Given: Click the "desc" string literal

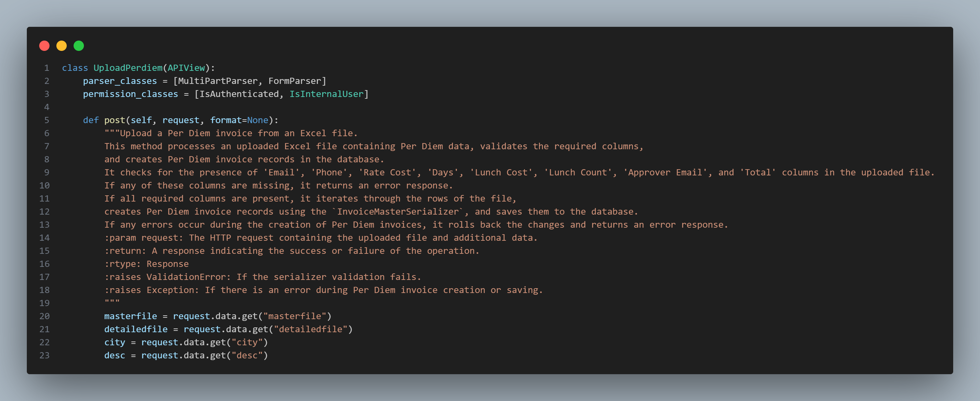Looking at the screenshot, I should (247, 355).
